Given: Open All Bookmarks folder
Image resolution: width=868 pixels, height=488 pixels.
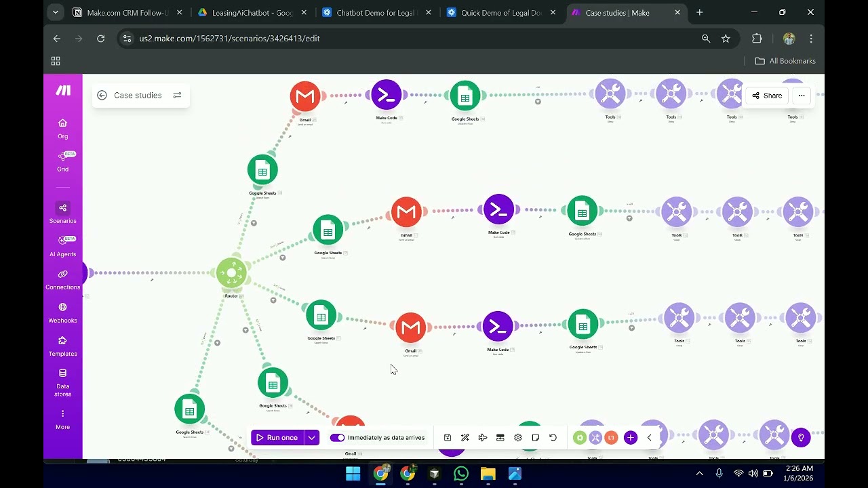Looking at the screenshot, I should (x=785, y=61).
